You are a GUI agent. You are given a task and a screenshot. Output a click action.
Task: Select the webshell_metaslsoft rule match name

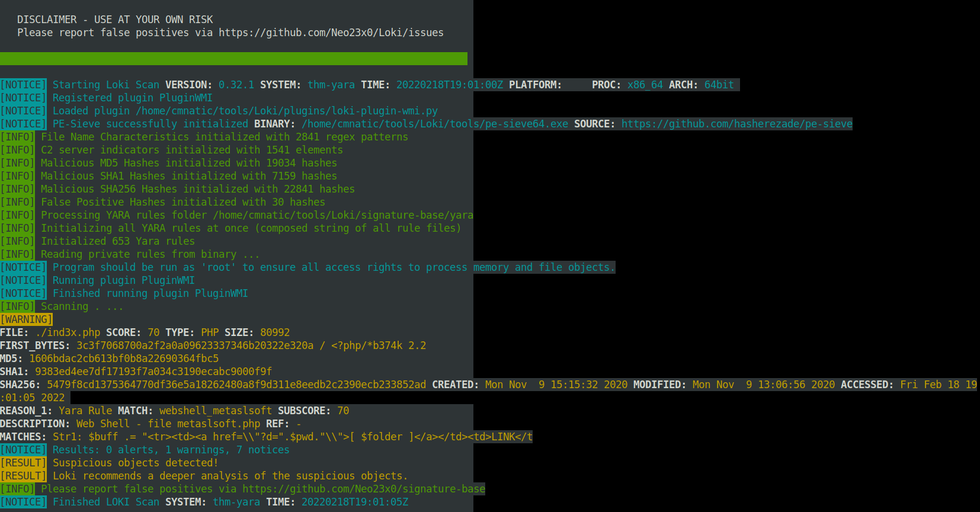click(x=215, y=411)
